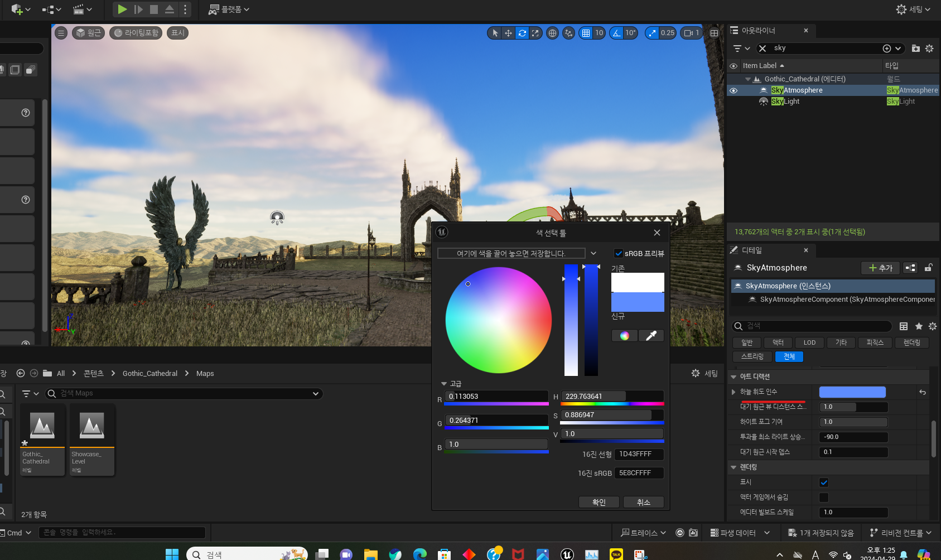Viewport: 941px width, 560px height.
Task: Collapse the 고급 advanced section
Action: tap(444, 384)
